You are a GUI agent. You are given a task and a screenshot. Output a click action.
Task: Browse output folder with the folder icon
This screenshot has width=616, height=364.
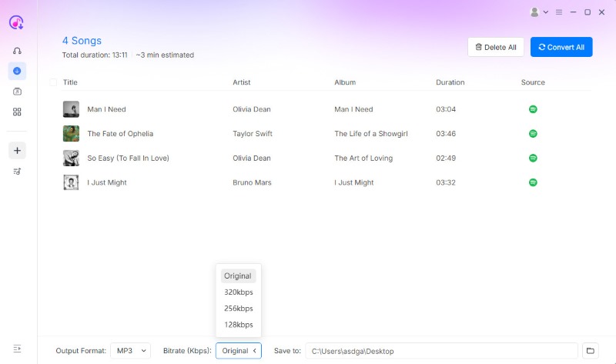pos(590,351)
